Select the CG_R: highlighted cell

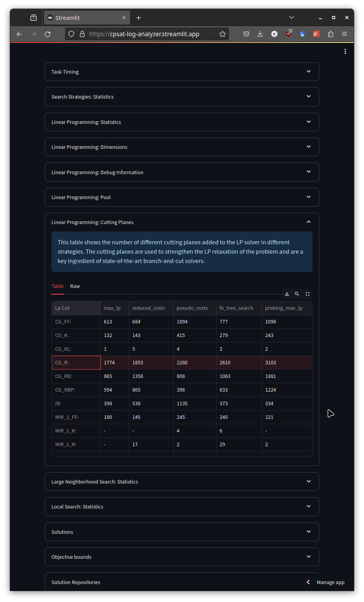click(x=76, y=363)
